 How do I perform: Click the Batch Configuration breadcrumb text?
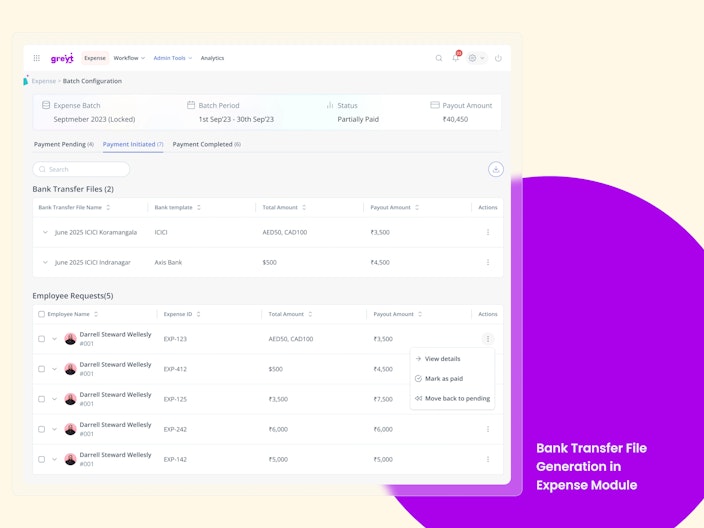click(92, 81)
